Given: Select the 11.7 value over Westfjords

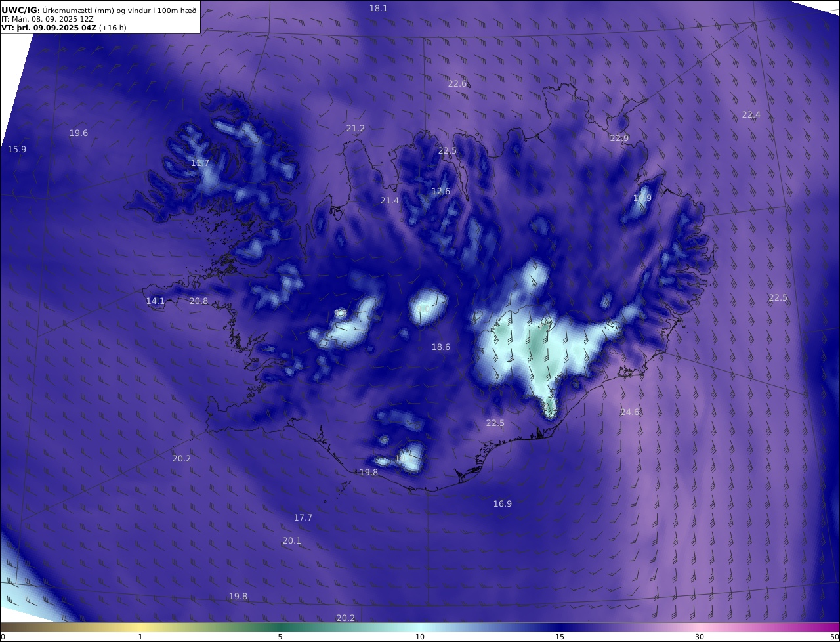Looking at the screenshot, I should coord(200,163).
